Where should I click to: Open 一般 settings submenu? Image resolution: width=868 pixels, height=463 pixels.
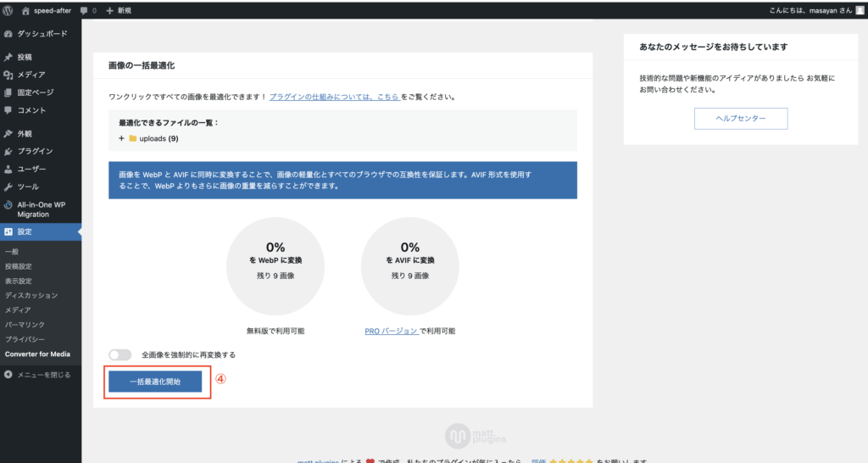click(x=12, y=252)
